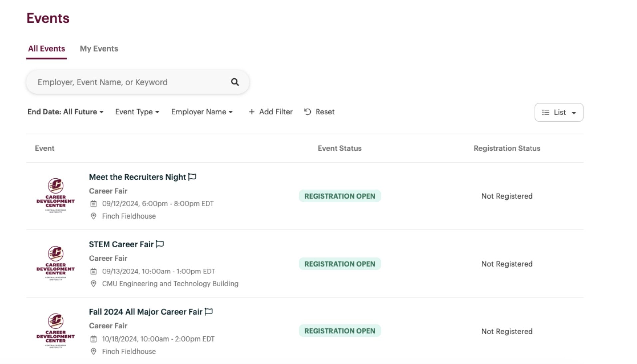Toggle the flag on Meet the Recruiters Night
The height and width of the screenshot is (364, 637).
[192, 177]
